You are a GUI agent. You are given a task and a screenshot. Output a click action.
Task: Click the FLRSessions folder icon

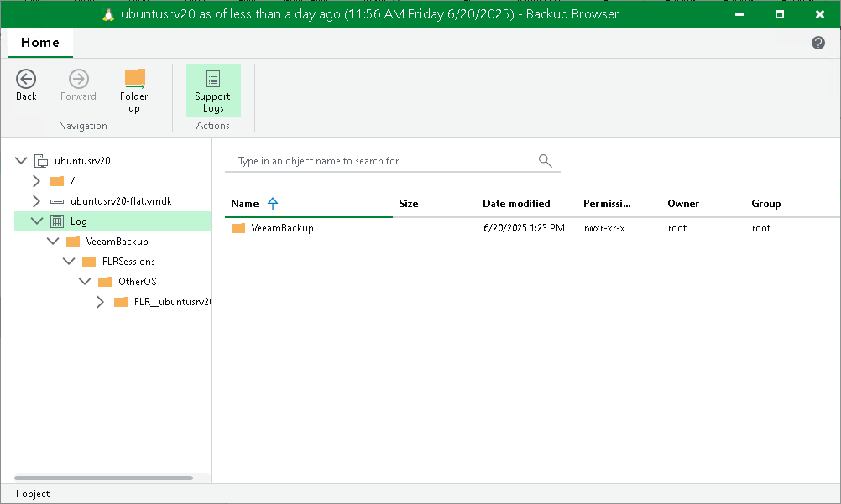click(89, 262)
